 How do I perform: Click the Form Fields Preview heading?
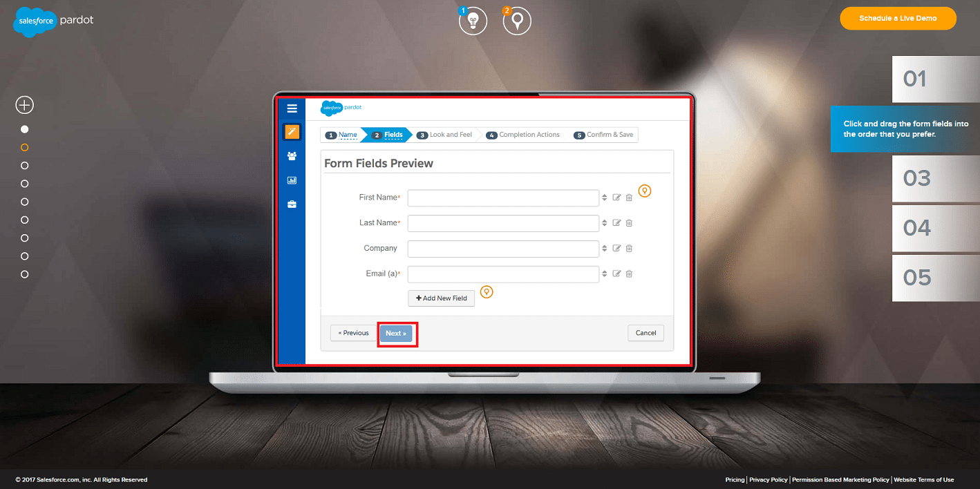coord(379,164)
